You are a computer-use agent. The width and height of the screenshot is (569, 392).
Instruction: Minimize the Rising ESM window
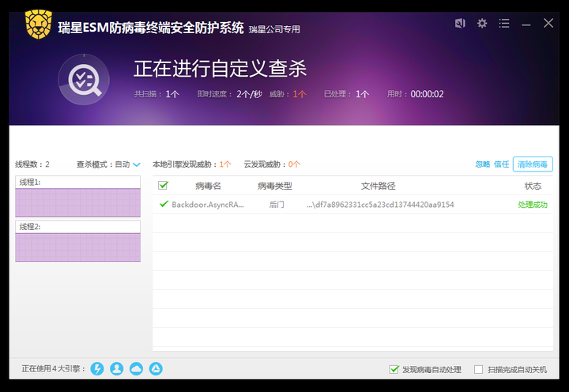[526, 24]
